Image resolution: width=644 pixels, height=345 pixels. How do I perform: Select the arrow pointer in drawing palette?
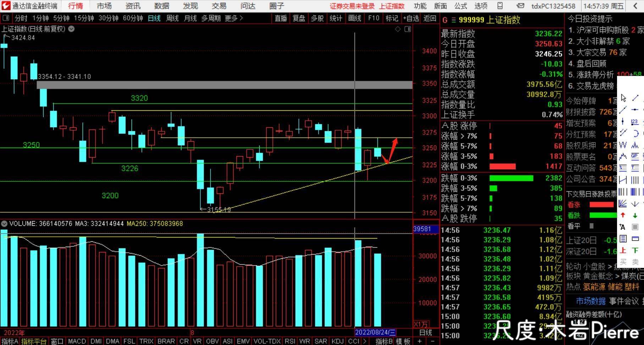[623, 98]
